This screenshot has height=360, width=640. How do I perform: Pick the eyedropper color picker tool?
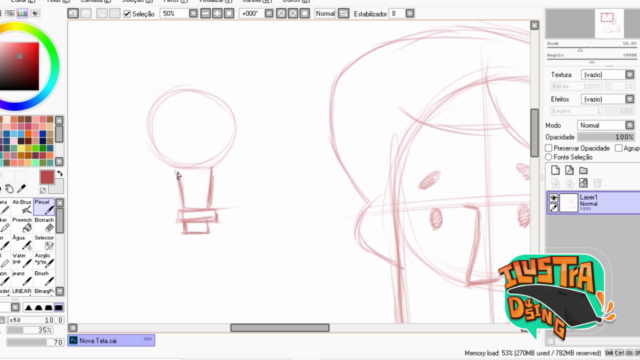(21, 189)
